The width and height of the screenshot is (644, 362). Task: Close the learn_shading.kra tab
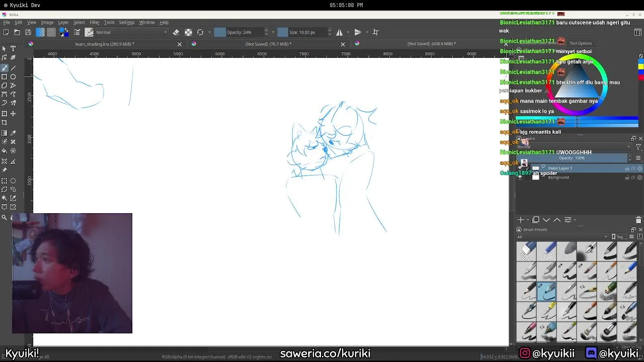[x=180, y=44]
